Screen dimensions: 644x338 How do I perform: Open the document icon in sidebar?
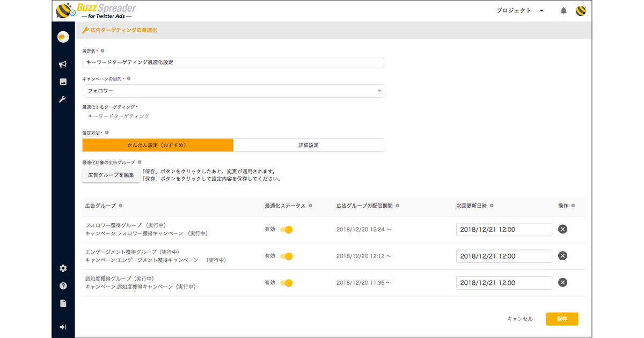[63, 304]
